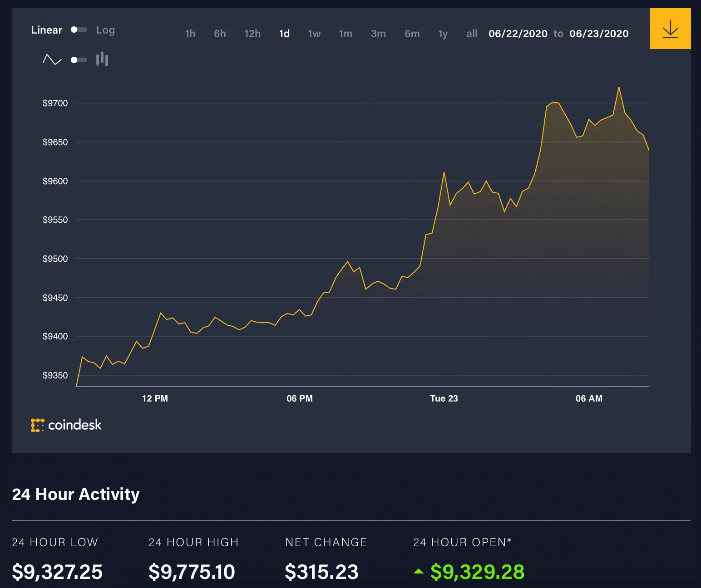The height and width of the screenshot is (588, 701).
Task: Toggle line/candlestick chart type switch
Action: click(79, 60)
